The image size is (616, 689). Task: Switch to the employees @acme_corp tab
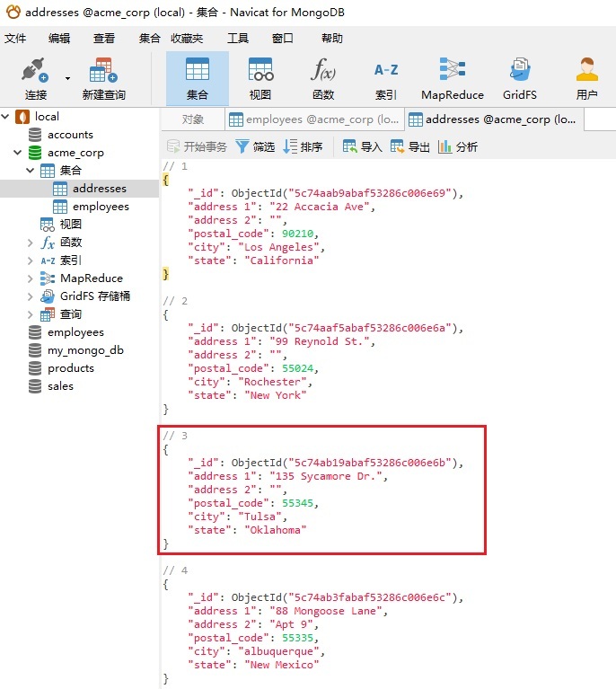click(314, 119)
